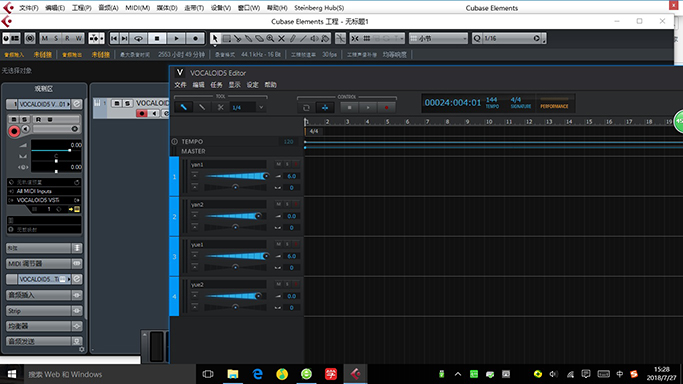Screen dimensions: 683x384
Task: Open the VOCALOID5 file menu
Action: pos(180,85)
